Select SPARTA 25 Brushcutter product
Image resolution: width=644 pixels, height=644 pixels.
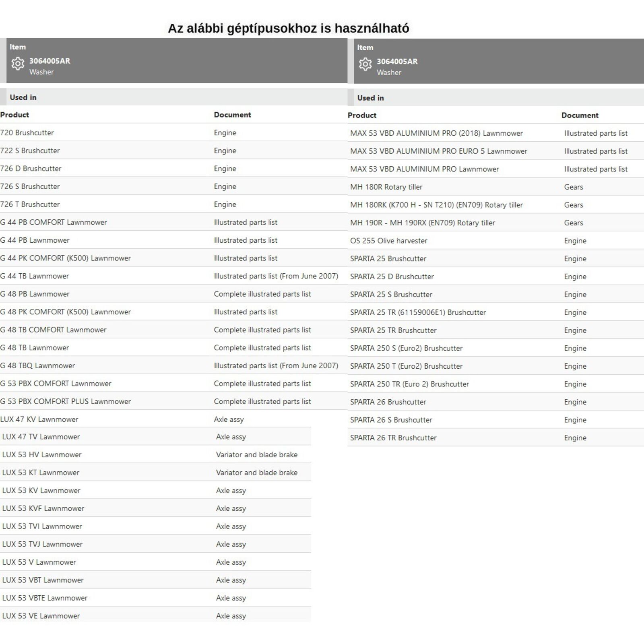(388, 259)
